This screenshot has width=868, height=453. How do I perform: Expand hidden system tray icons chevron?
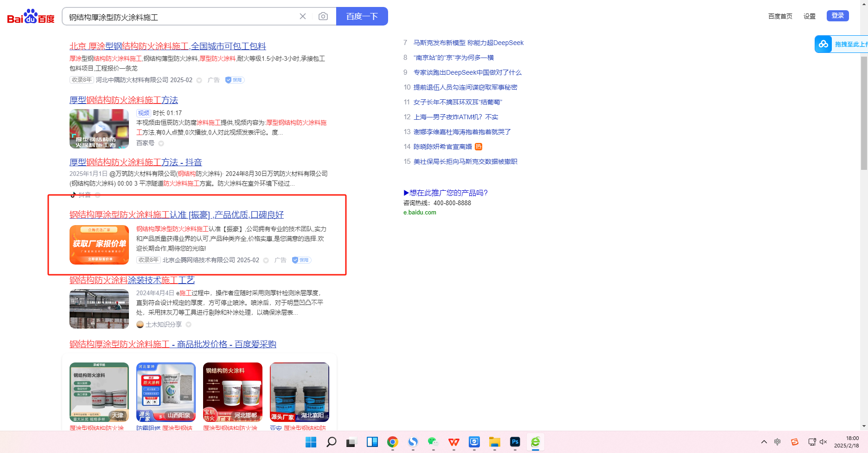[764, 442]
